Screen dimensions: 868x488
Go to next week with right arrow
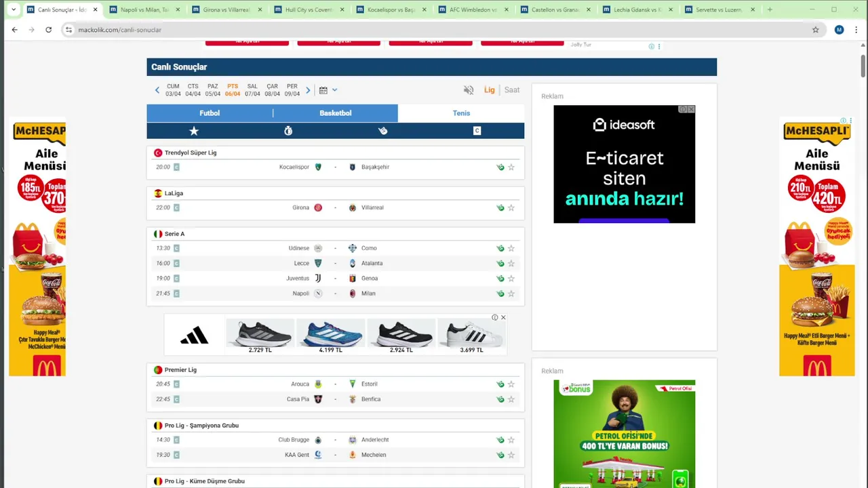[308, 90]
